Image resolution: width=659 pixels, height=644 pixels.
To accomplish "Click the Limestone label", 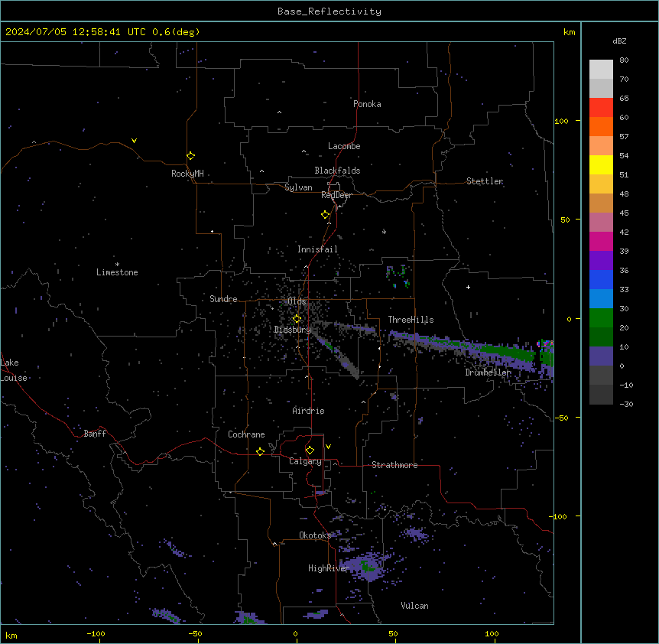I will [x=117, y=272].
